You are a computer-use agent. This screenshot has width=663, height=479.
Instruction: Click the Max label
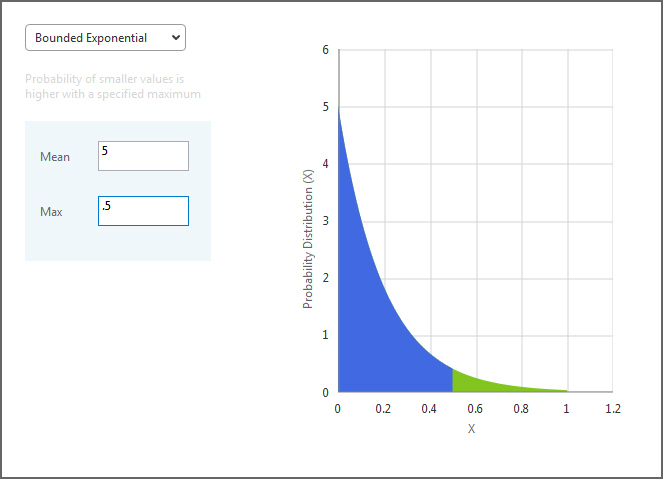point(51,212)
